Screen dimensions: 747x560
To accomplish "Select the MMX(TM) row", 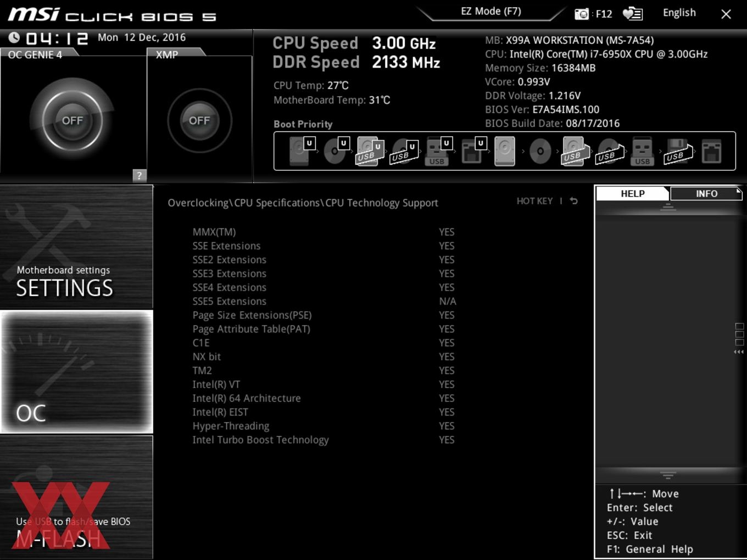I will point(324,232).
